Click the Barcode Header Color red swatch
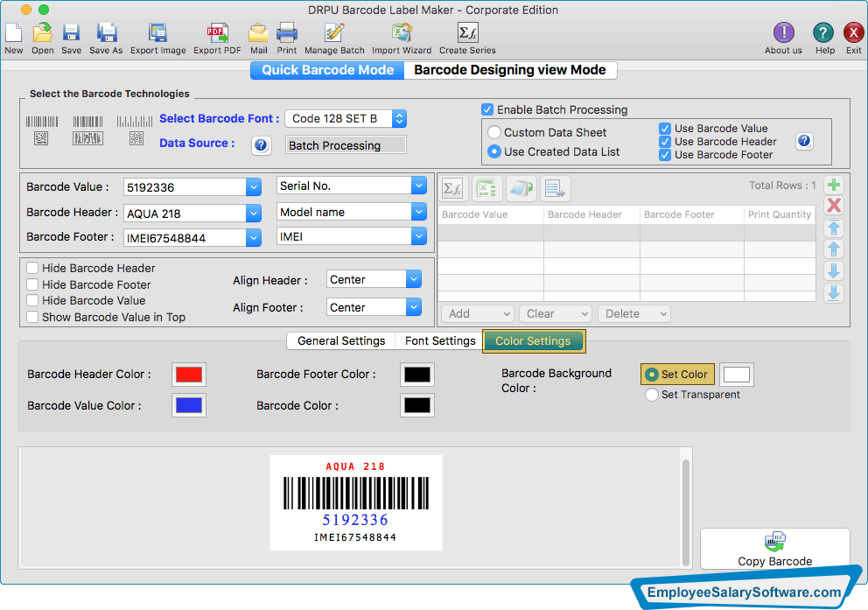Screen dimensions: 868x610 (189, 375)
